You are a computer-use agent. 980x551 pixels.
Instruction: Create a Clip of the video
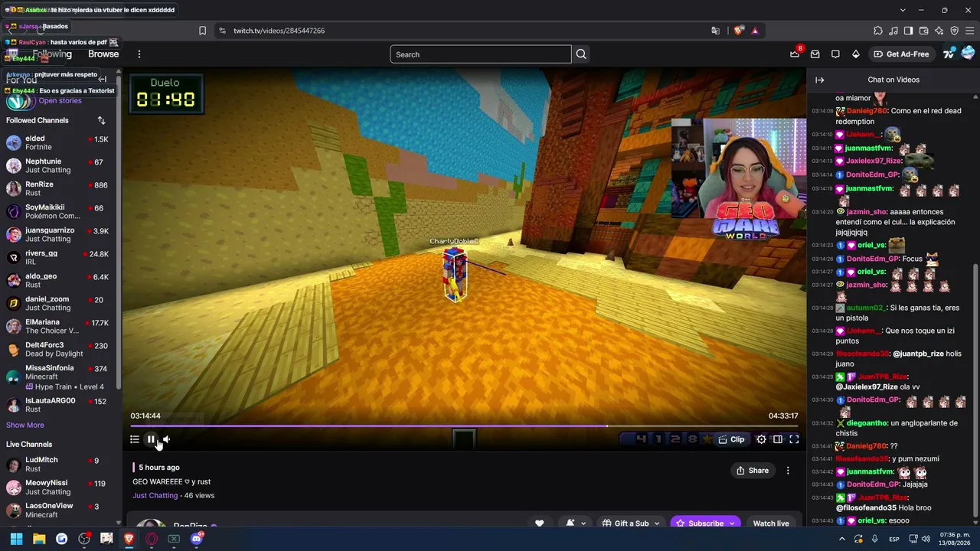[x=731, y=439]
